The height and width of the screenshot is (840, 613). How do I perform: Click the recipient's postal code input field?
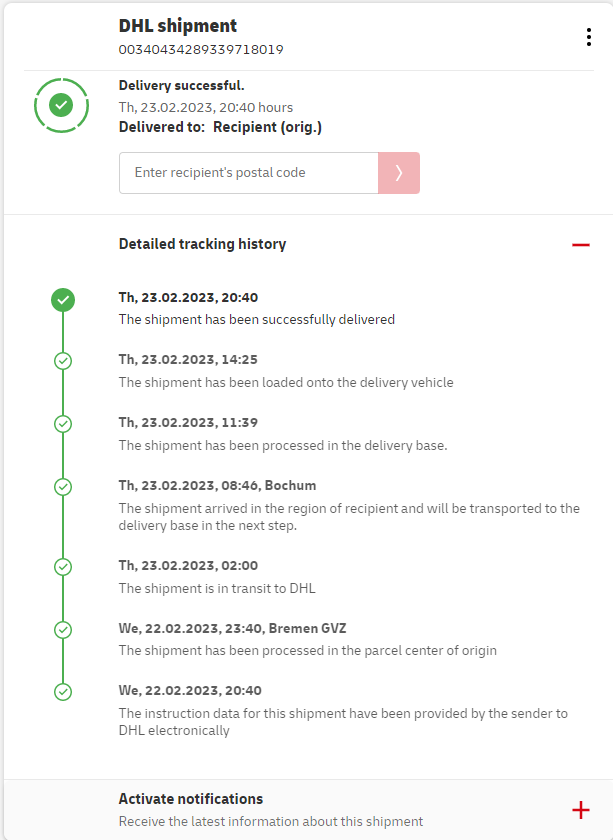point(248,173)
